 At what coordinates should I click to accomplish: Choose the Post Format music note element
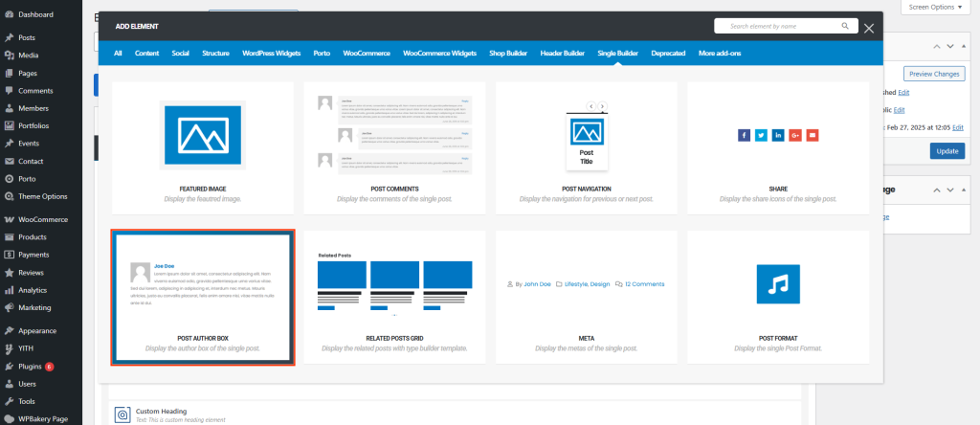778,284
